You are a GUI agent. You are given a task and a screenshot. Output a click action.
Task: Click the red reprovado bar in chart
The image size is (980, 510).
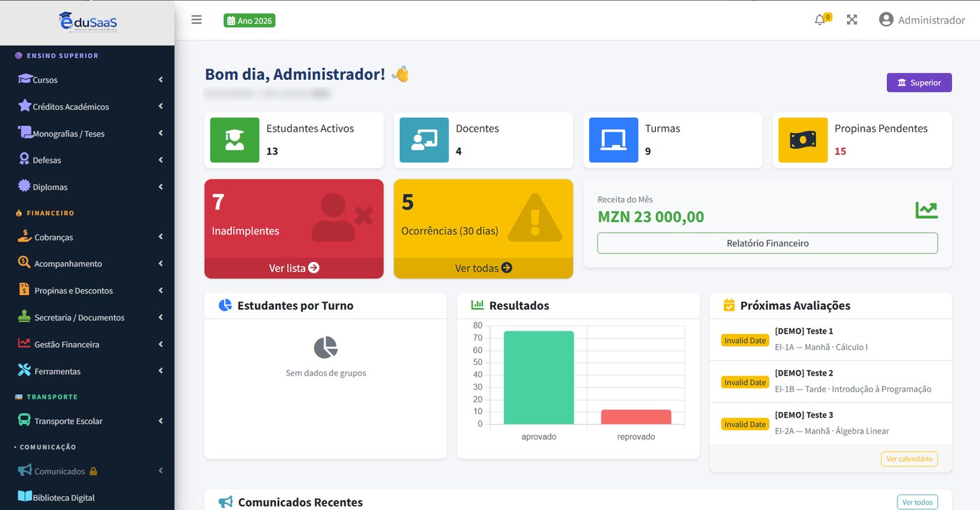(x=636, y=417)
